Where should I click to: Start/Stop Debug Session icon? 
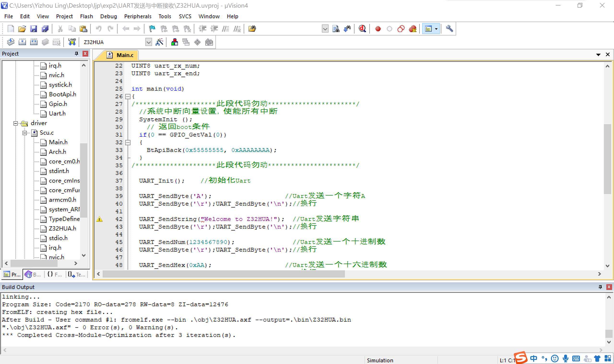(x=362, y=29)
